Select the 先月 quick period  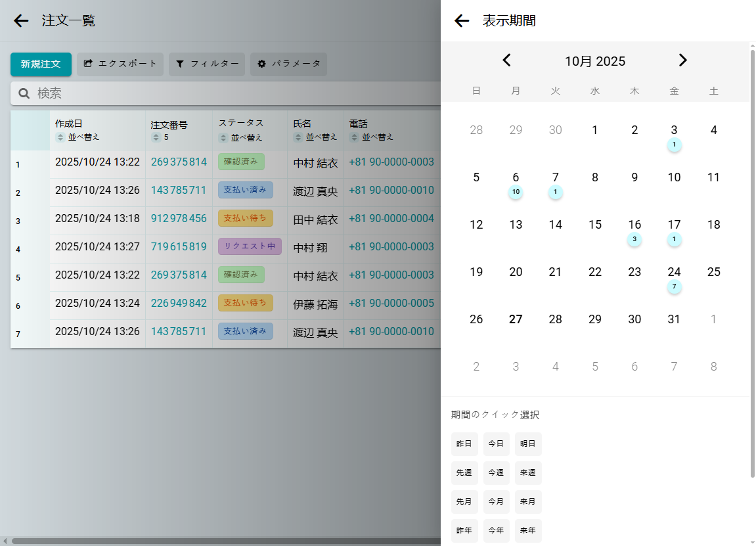[464, 502]
